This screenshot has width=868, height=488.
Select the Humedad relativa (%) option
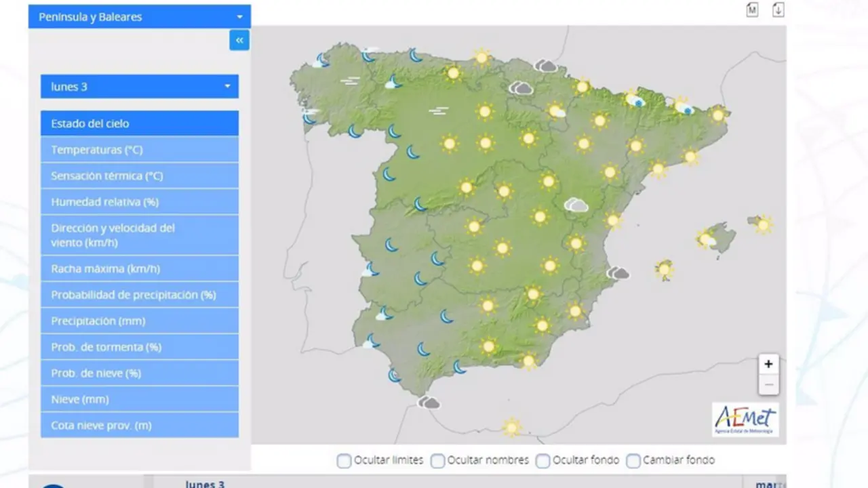coord(139,201)
